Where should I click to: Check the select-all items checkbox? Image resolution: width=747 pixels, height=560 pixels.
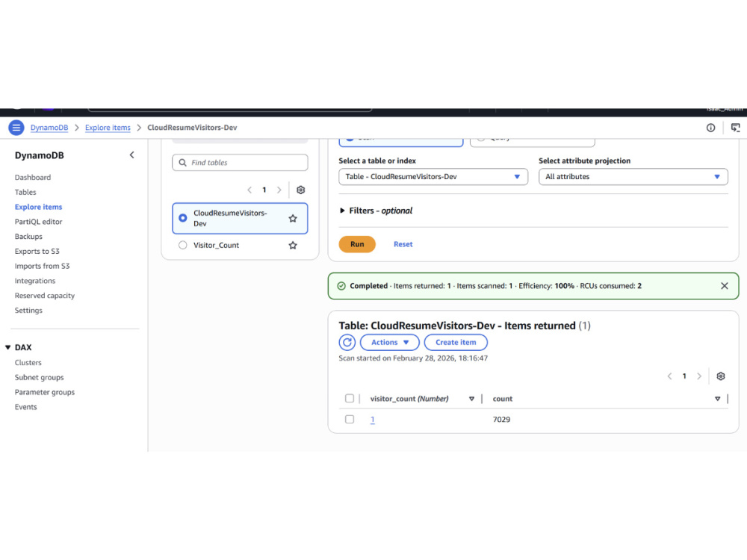(x=350, y=399)
